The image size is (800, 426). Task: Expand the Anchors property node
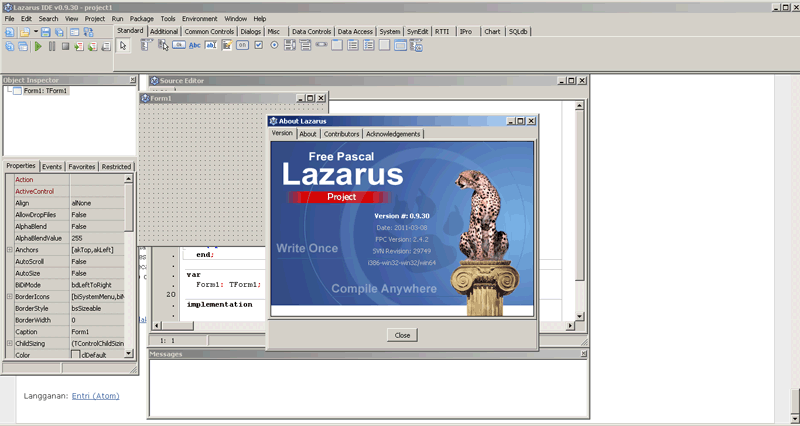(10, 250)
